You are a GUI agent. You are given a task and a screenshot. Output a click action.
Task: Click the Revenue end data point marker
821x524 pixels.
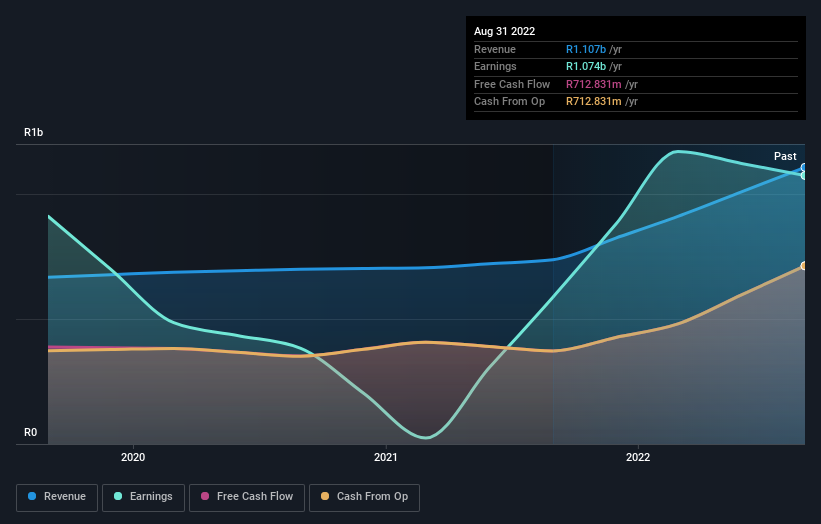pyautogui.click(x=804, y=168)
